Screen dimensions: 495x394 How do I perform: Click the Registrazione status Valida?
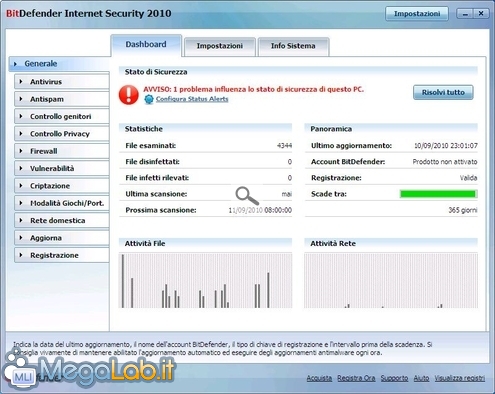pos(468,178)
